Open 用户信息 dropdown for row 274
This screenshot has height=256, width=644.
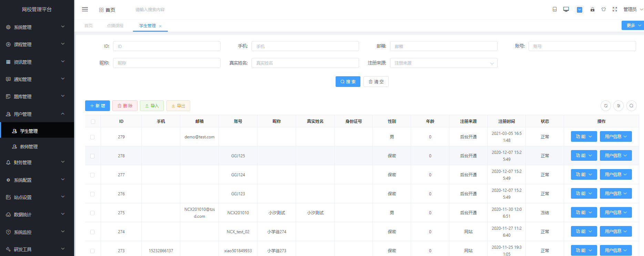click(x=616, y=232)
